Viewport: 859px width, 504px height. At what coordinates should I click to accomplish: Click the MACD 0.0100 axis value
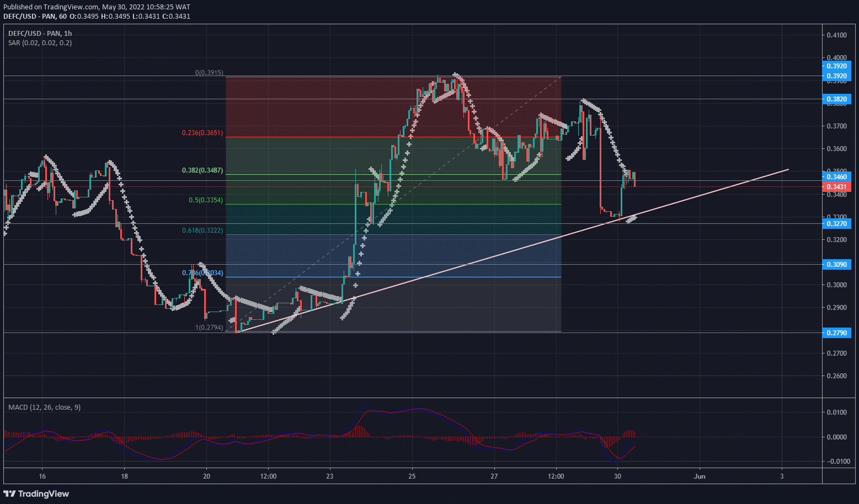point(836,412)
